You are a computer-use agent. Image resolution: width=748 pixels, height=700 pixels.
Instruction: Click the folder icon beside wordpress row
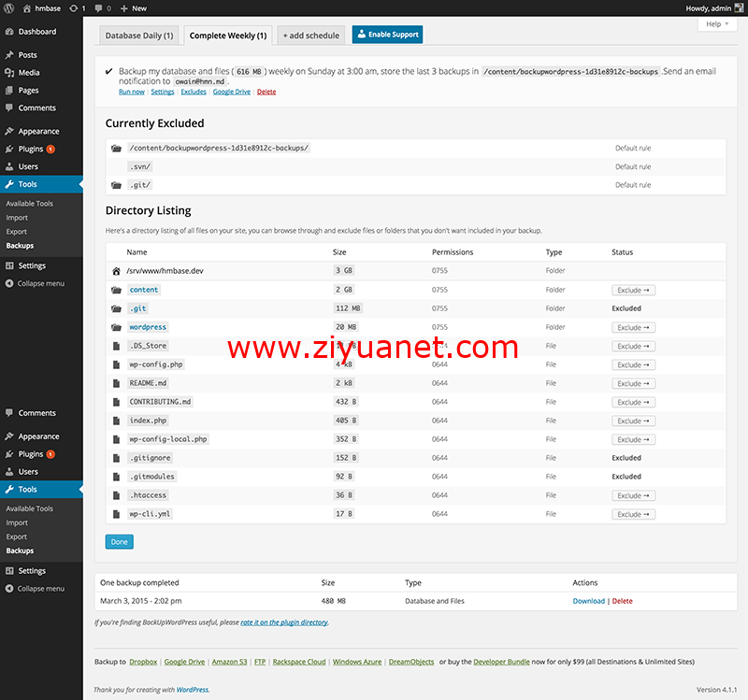coord(116,327)
